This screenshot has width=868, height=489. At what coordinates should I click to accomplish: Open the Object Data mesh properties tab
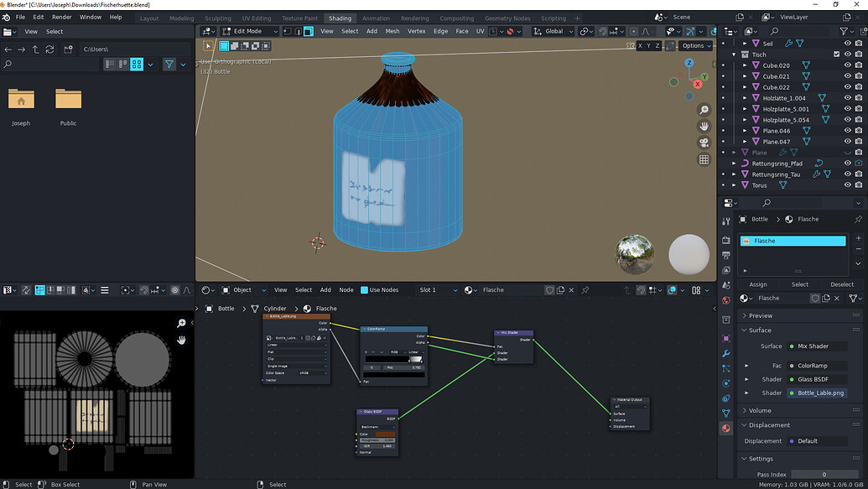[726, 414]
